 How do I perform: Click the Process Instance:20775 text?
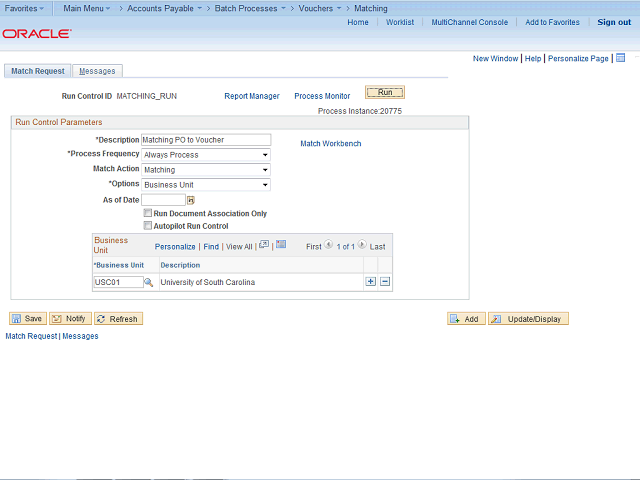click(360, 111)
